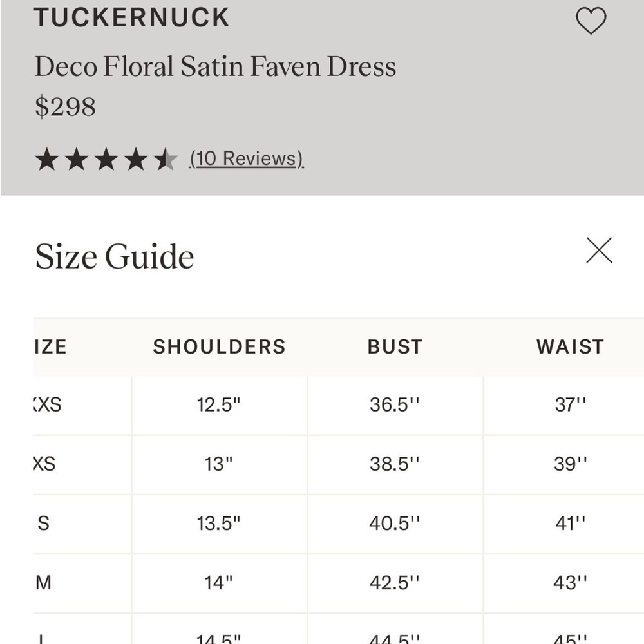Click the 12.5" shoulders measurement cell
Image resolution: width=644 pixels, height=644 pixels.
click(220, 405)
